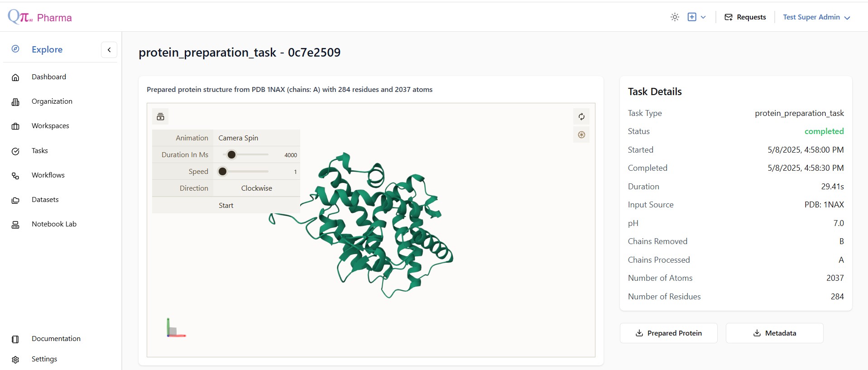The width and height of the screenshot is (868, 370).
Task: Change the Clockwise direction option
Action: tap(256, 188)
